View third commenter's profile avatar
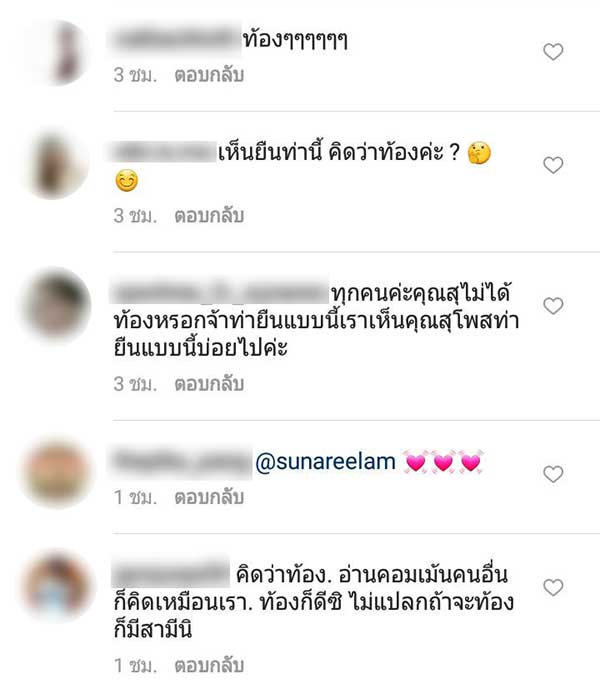This screenshot has width=600, height=694. tap(56, 305)
